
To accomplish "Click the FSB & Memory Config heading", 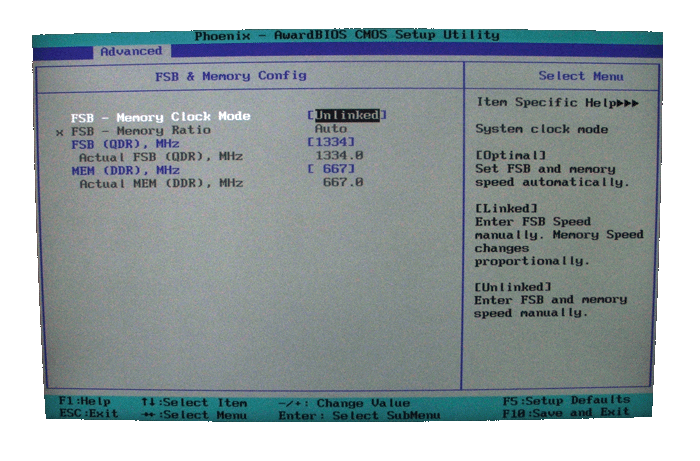I will pos(231,76).
